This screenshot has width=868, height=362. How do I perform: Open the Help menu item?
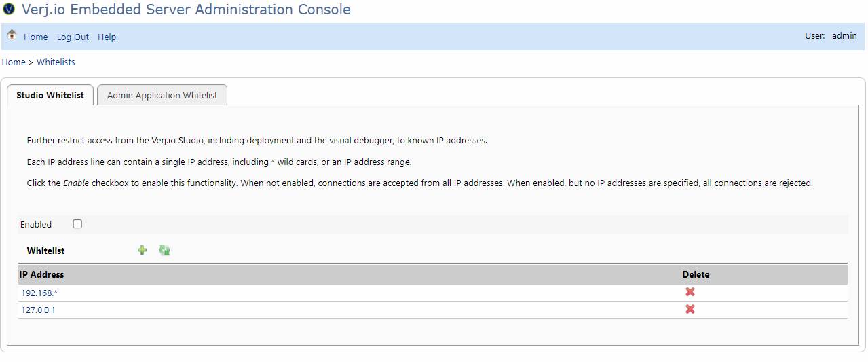click(107, 37)
